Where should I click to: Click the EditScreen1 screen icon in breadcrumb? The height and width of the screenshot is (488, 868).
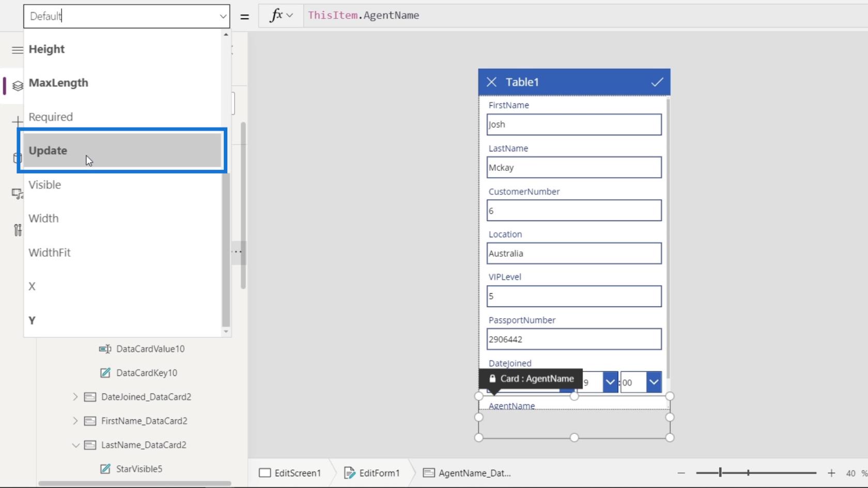[265, 473]
